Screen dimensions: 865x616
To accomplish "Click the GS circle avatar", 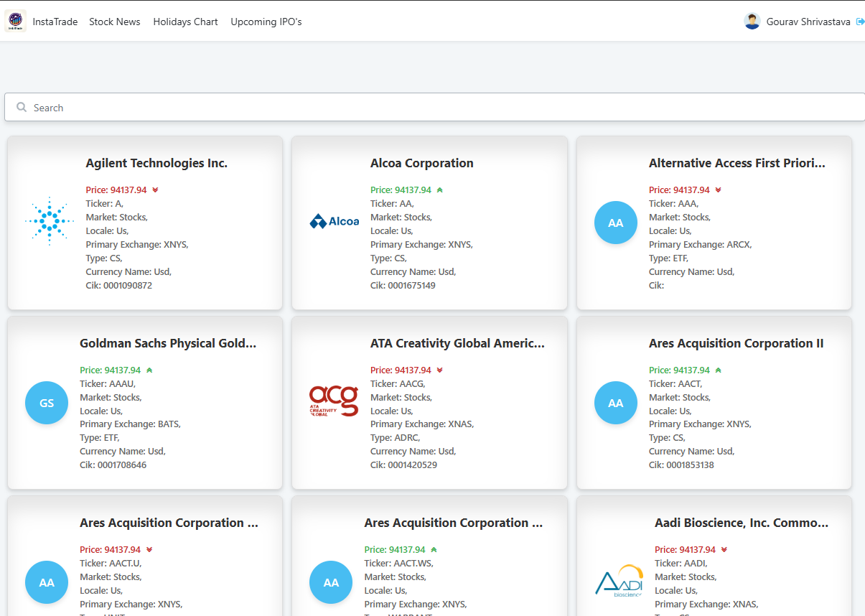I will (x=47, y=403).
